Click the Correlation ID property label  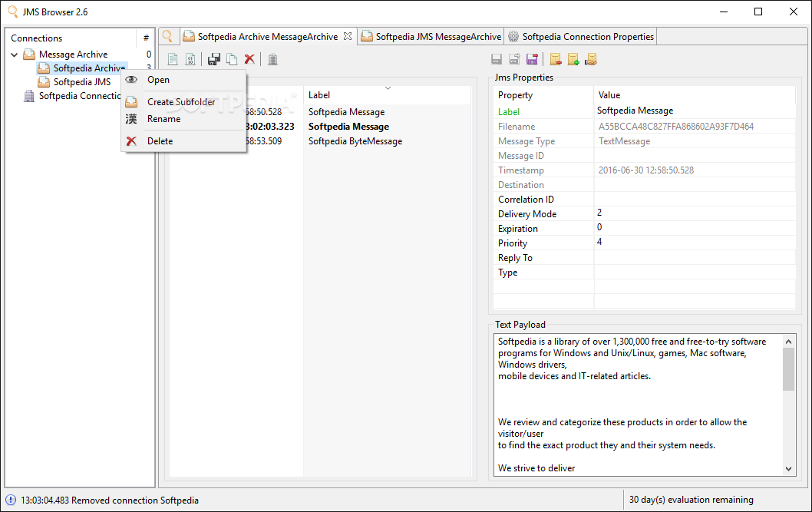click(x=526, y=200)
